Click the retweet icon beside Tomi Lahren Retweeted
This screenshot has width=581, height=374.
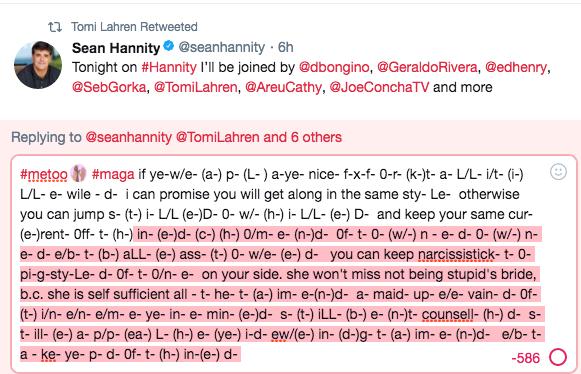[x=55, y=27]
